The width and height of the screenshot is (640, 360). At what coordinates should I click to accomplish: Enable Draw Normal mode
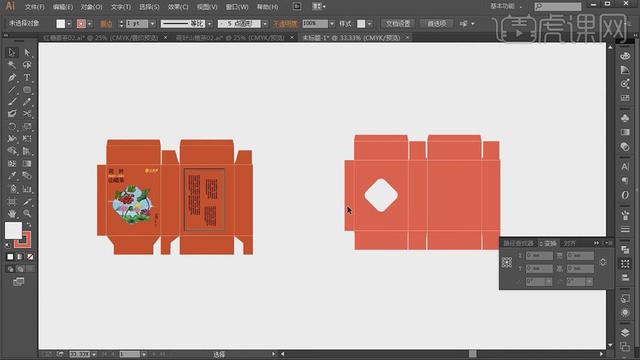(x=11, y=269)
